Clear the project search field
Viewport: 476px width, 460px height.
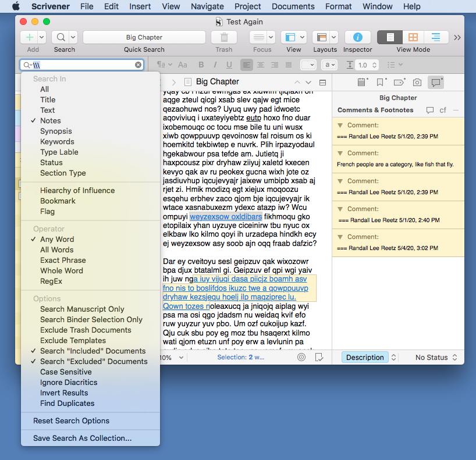point(138,65)
